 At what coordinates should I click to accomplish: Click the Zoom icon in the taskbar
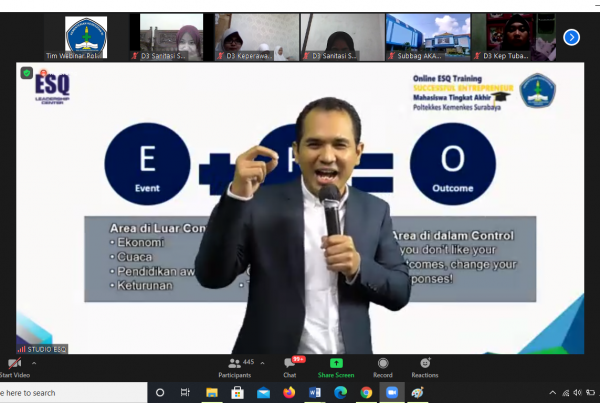[392, 393]
